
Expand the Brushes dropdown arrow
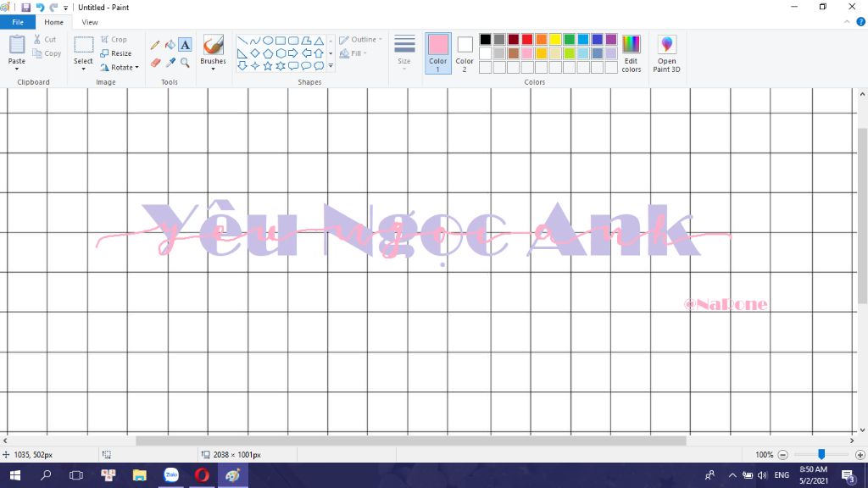coord(213,69)
